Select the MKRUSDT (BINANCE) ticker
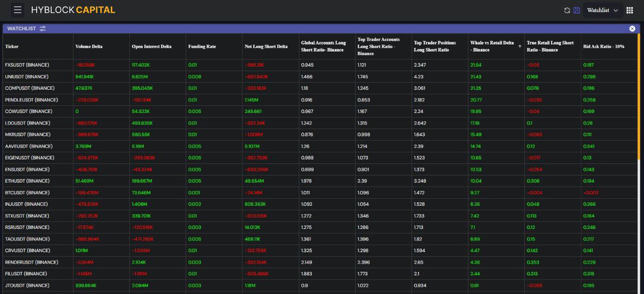644x294 pixels. (27, 134)
